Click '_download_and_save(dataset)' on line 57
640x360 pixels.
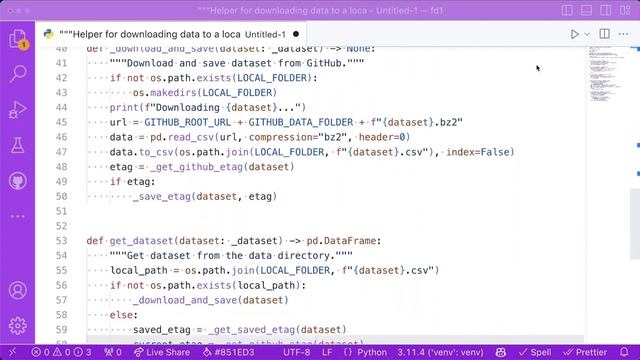tap(211, 300)
